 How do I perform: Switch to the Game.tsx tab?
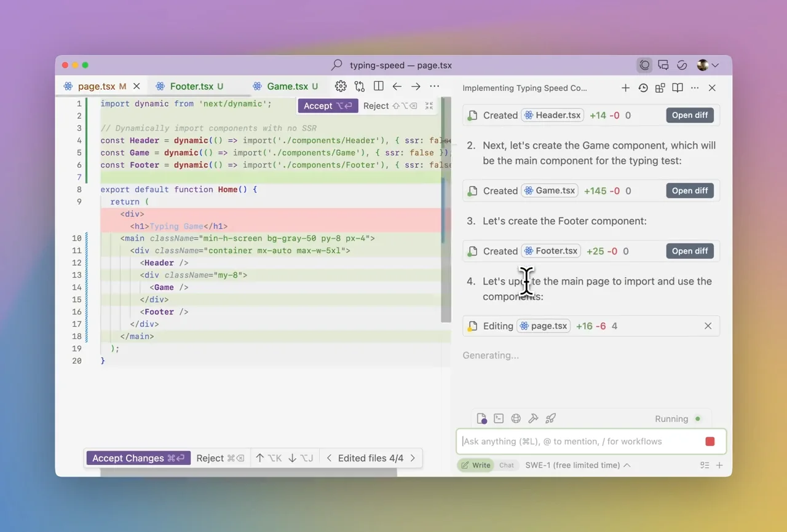coord(288,87)
